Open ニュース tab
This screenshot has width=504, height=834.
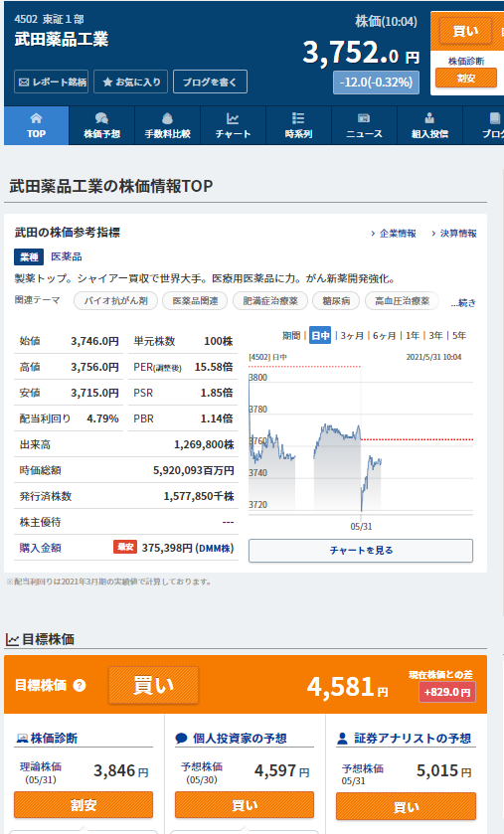(x=364, y=125)
